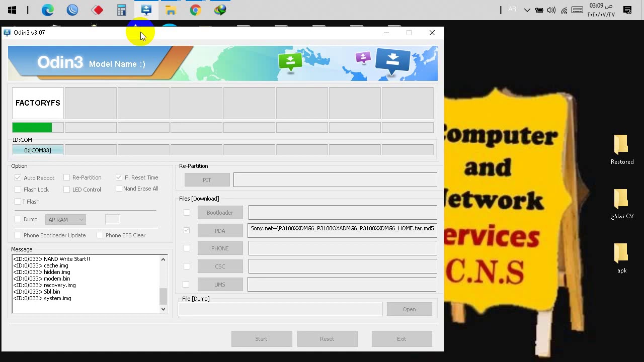644x362 pixels.
Task: Click the PDA file path field
Action: coord(342,230)
